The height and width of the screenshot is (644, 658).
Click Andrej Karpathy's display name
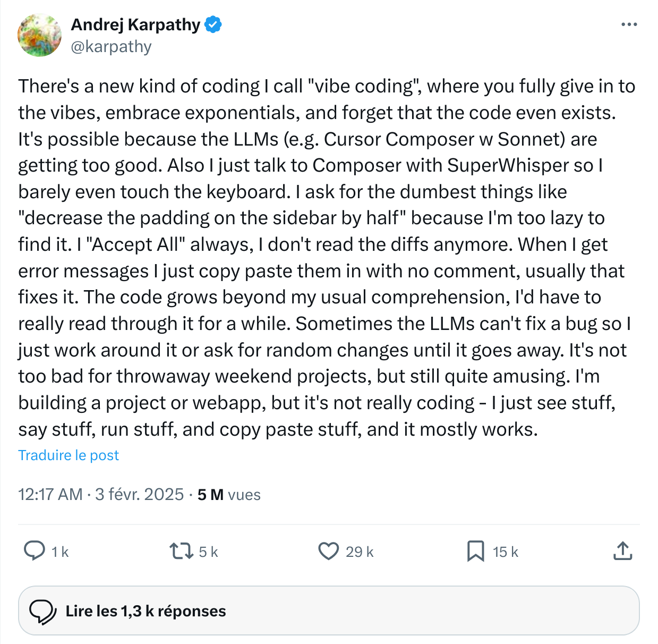click(x=135, y=24)
